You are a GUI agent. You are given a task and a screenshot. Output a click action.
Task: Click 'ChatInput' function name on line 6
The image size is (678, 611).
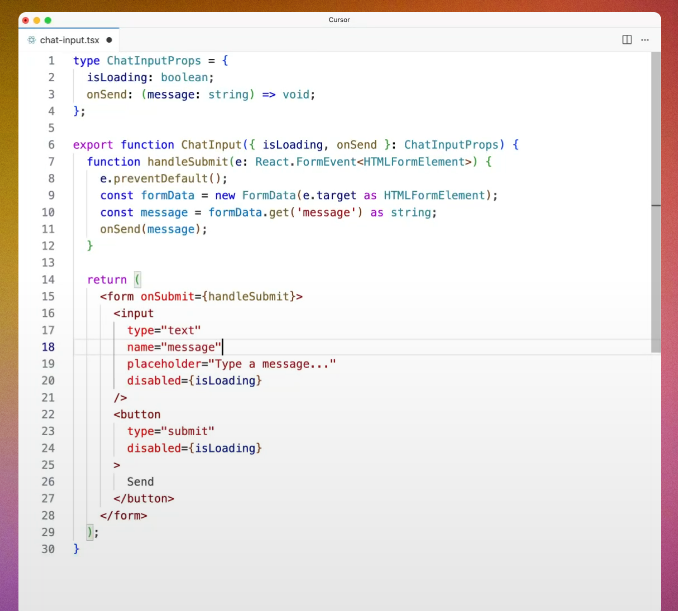pyautogui.click(x=211, y=145)
